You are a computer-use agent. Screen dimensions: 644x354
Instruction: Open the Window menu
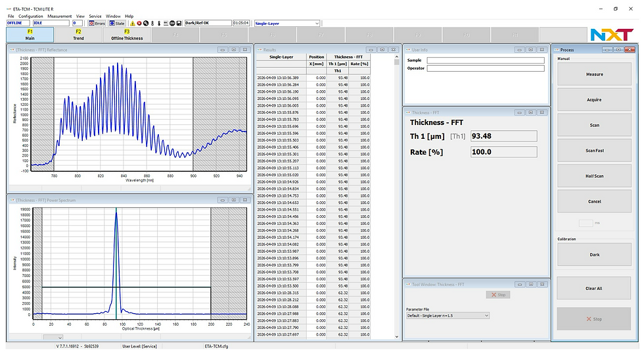(113, 16)
